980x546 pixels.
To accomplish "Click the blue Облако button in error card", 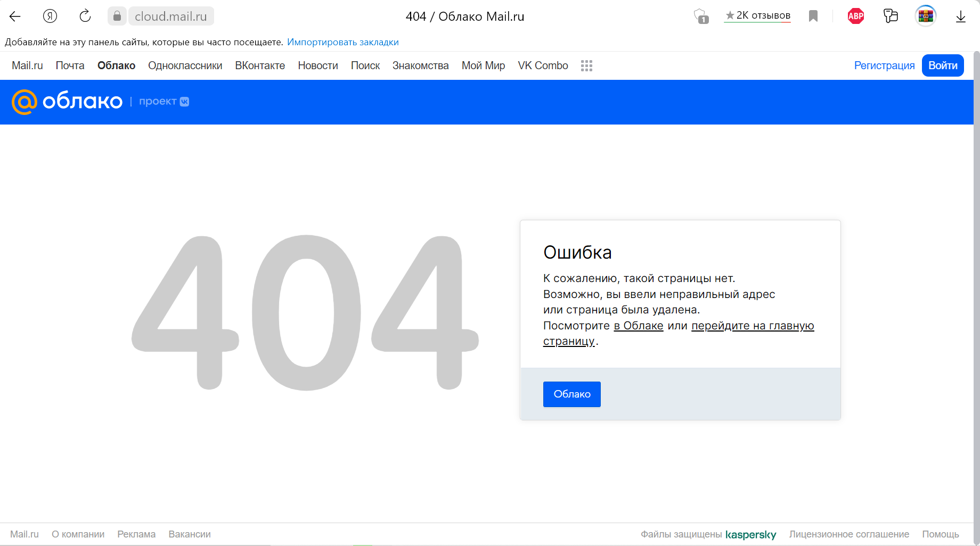I will click(572, 394).
